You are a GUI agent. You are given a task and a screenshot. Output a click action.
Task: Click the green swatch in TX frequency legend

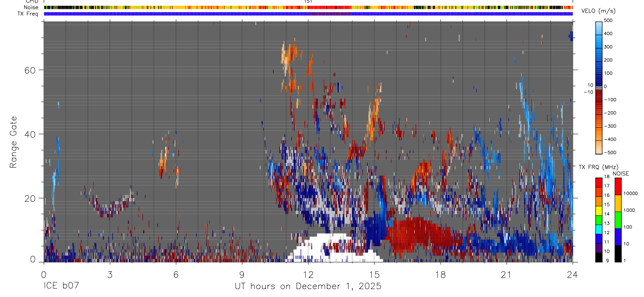(599, 219)
